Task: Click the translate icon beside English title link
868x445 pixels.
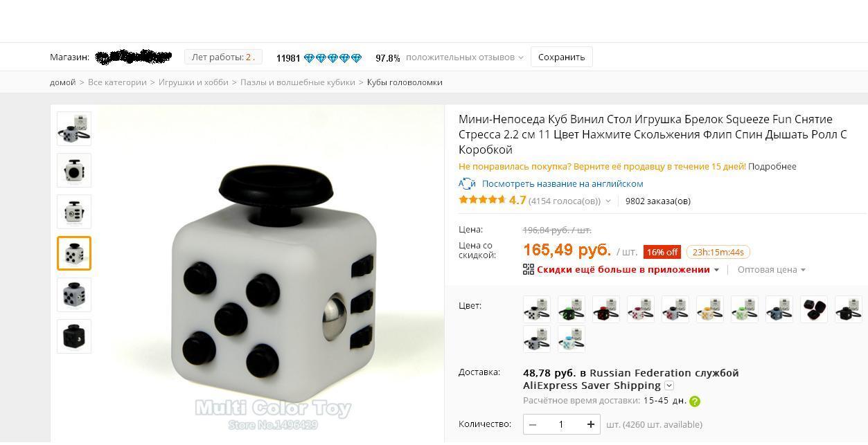Action: (467, 183)
